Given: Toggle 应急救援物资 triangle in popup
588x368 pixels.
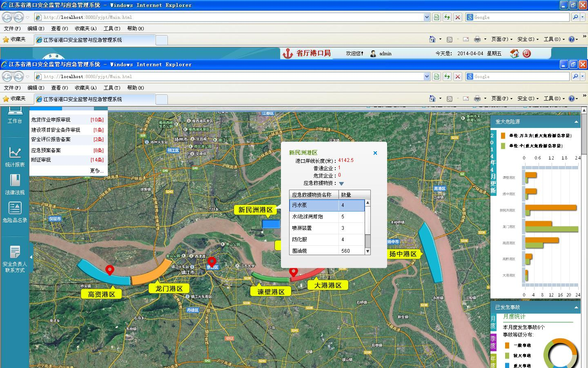Looking at the screenshot, I should pyautogui.click(x=341, y=184).
